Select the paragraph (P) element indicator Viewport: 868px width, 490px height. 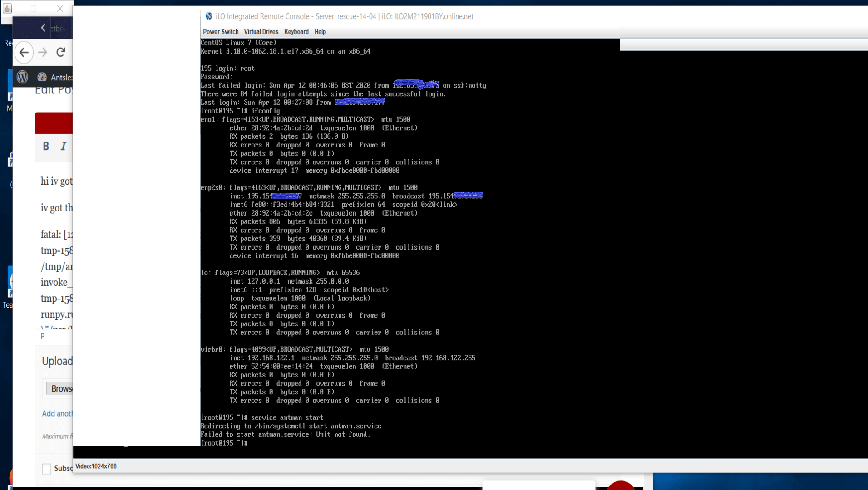42,336
